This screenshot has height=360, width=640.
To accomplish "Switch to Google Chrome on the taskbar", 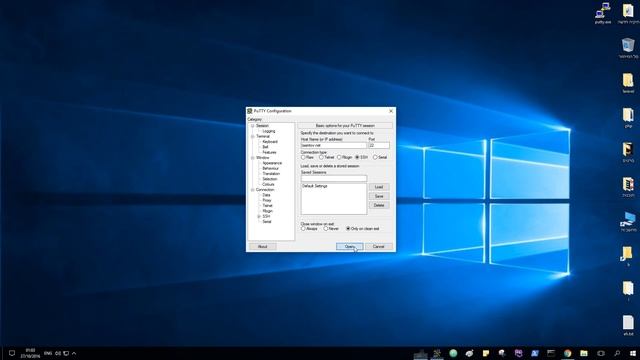I will [x=568, y=353].
